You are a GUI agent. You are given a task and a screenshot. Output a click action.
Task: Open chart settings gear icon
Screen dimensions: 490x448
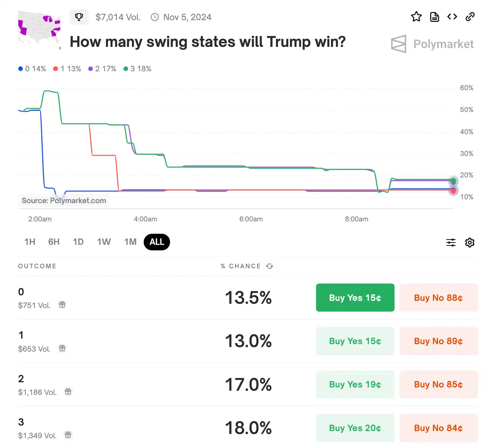coord(469,242)
